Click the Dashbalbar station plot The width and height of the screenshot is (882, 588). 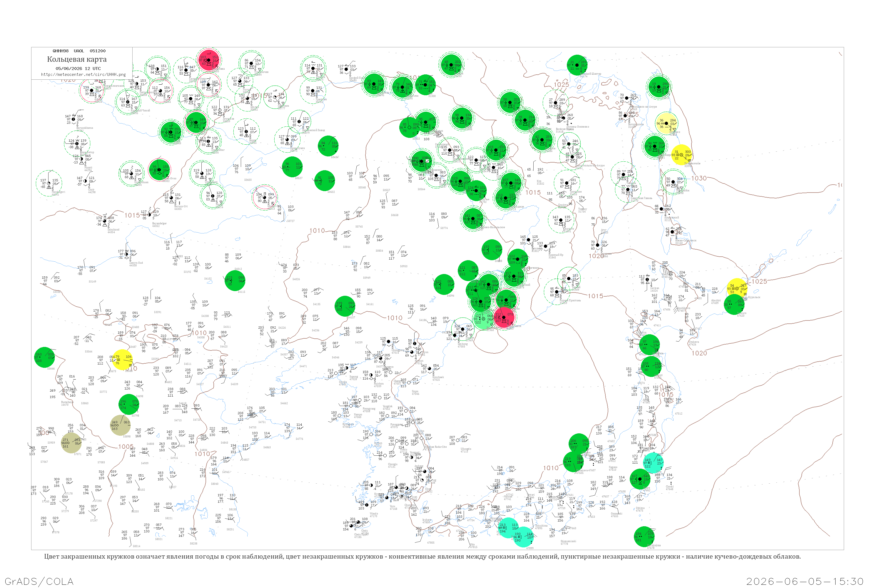(208, 141)
